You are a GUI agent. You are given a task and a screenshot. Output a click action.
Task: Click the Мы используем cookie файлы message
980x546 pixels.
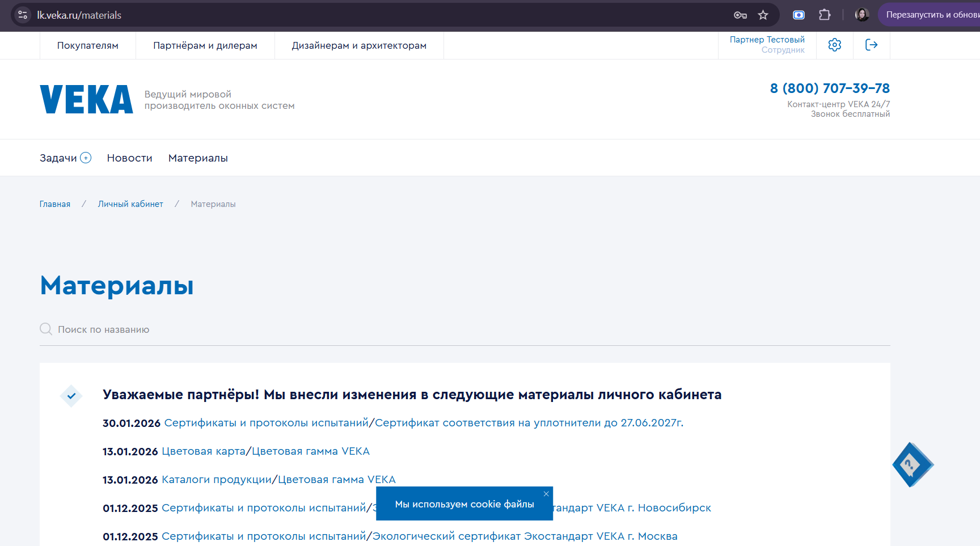(x=464, y=504)
